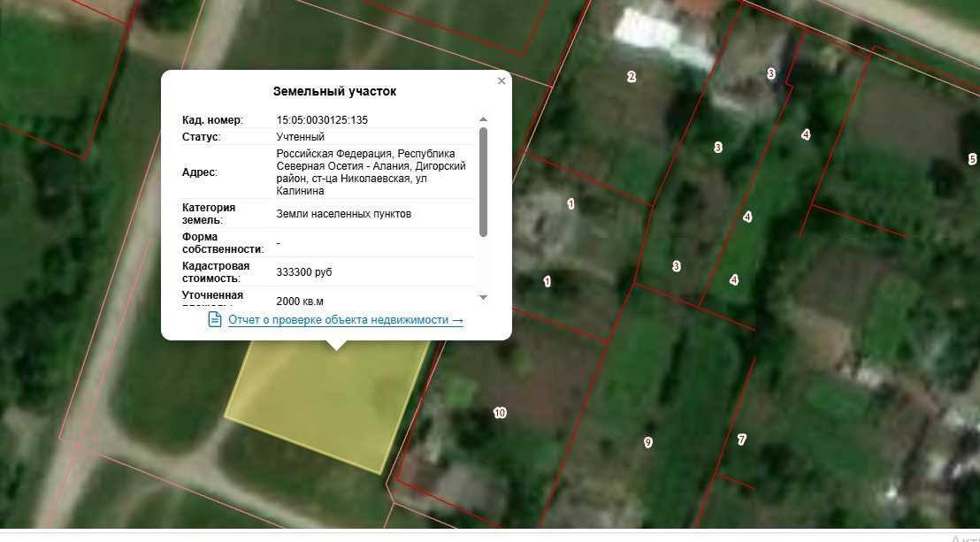This screenshot has width=980, height=542.
Task: Click the popup's vertical scrollbar thumb
Action: pos(483,182)
